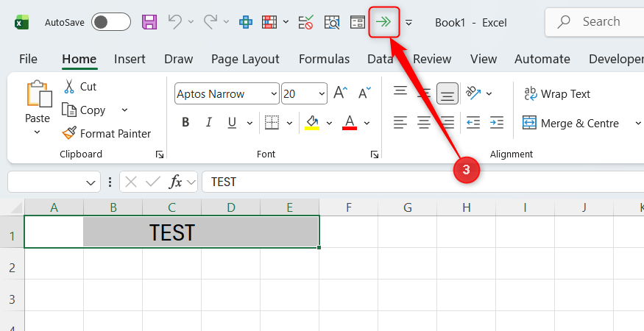The width and height of the screenshot is (644, 331).
Task: Undo the last action
Action: [175, 22]
